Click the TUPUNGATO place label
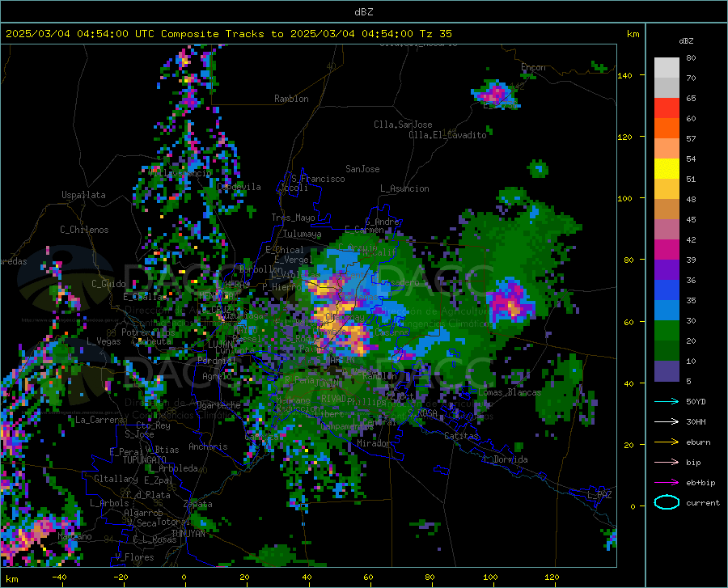The width and height of the screenshot is (728, 588). 145,460
